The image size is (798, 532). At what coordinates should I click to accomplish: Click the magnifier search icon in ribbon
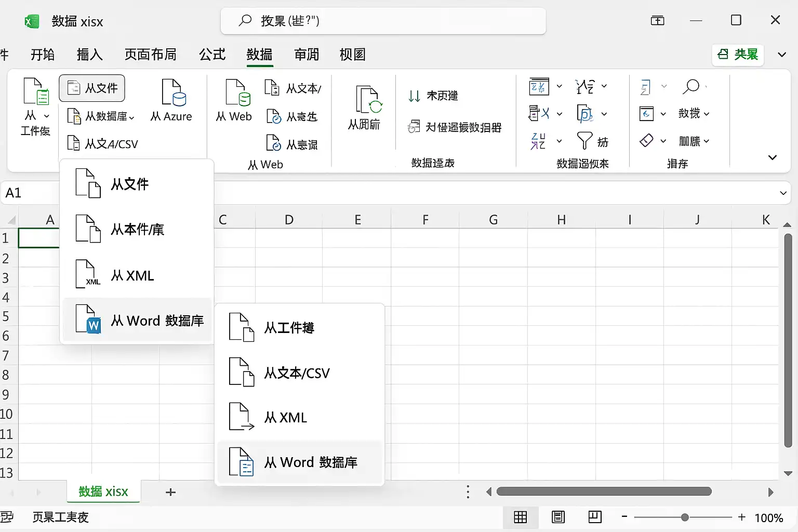691,86
